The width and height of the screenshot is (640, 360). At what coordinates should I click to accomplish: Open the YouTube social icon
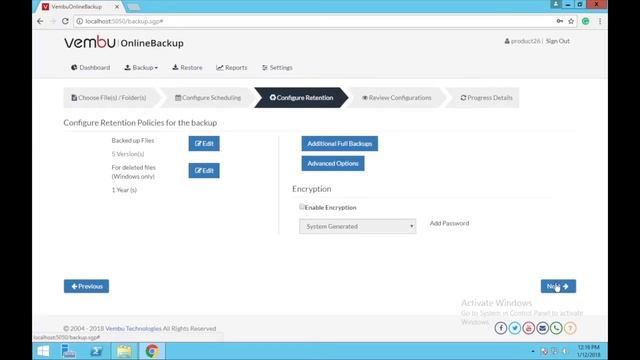coord(529,328)
